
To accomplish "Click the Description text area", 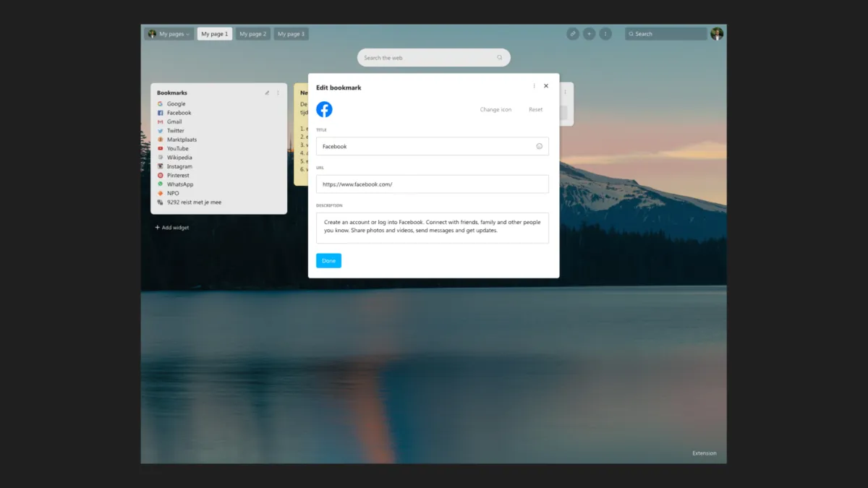I will (x=433, y=228).
